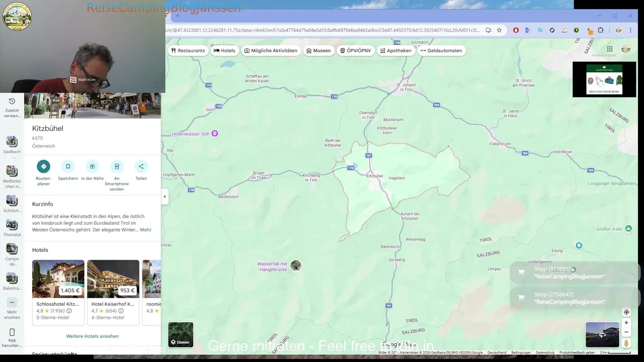Select the Mögliche Aktivitäten chip
Viewport: 644px width, 362px height.
[271, 50]
